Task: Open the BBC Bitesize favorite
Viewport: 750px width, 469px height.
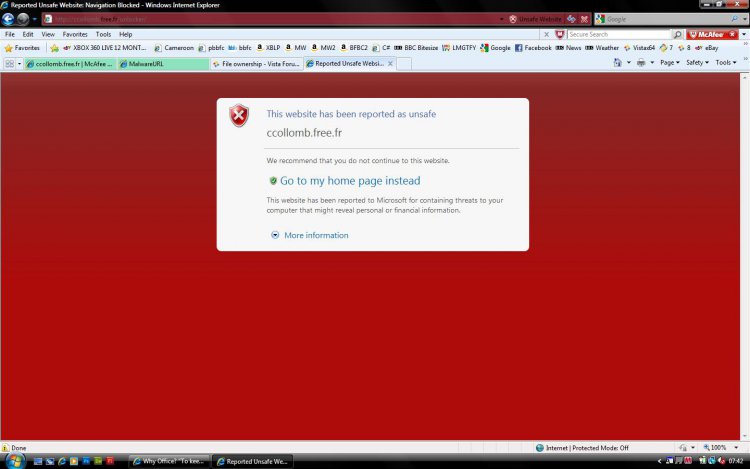Action: (416, 48)
